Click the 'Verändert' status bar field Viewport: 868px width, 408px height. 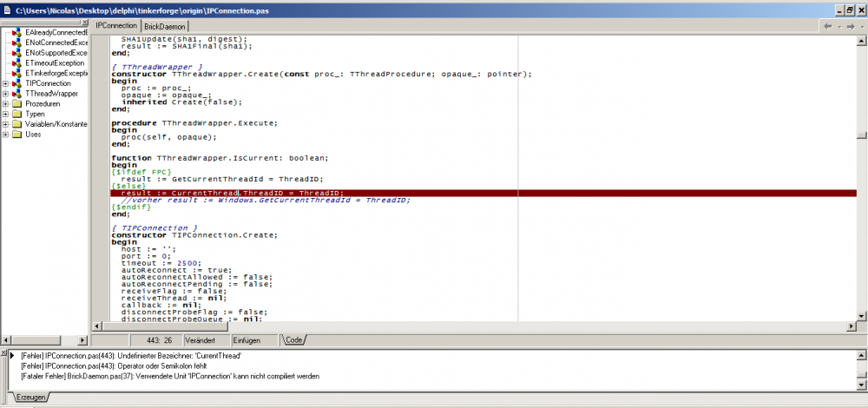pyautogui.click(x=206, y=340)
